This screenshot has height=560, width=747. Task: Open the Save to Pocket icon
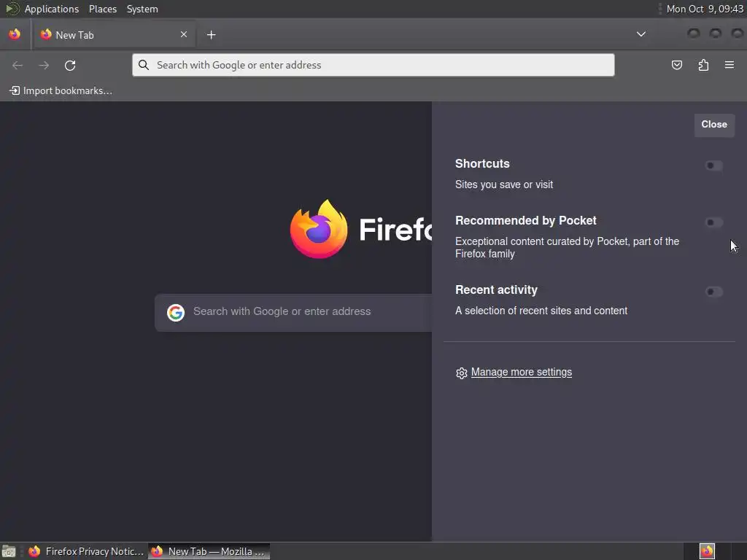click(676, 65)
